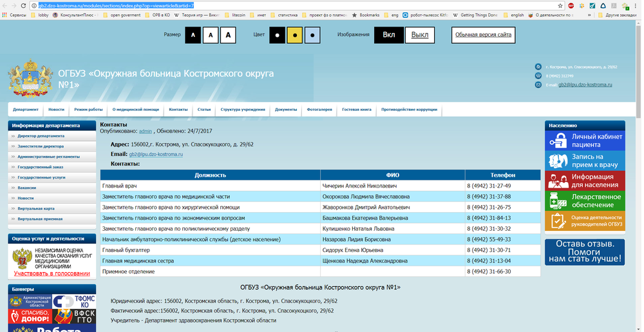Open the Новости top menu item

click(56, 110)
